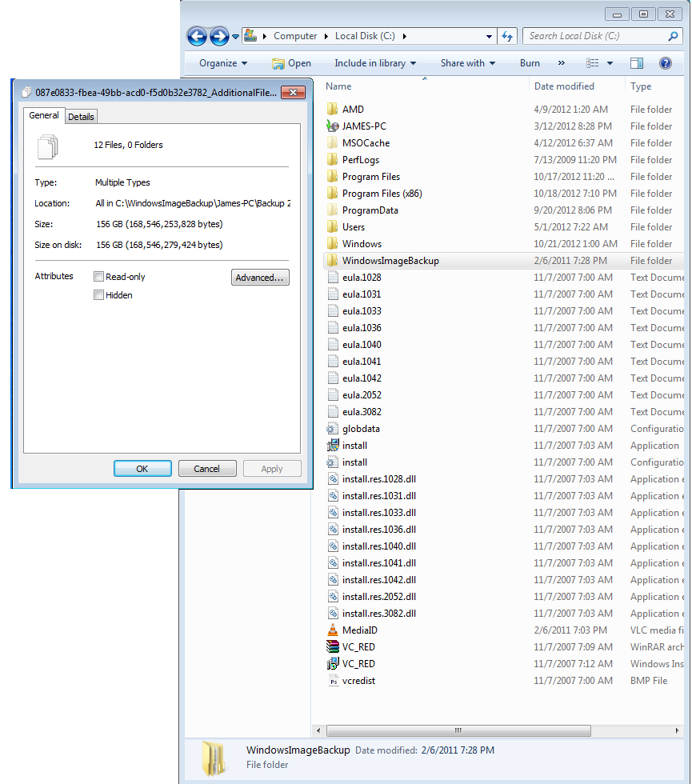Show hidden toolbar commands chevron
This screenshot has width=692, height=784.
pos(562,63)
